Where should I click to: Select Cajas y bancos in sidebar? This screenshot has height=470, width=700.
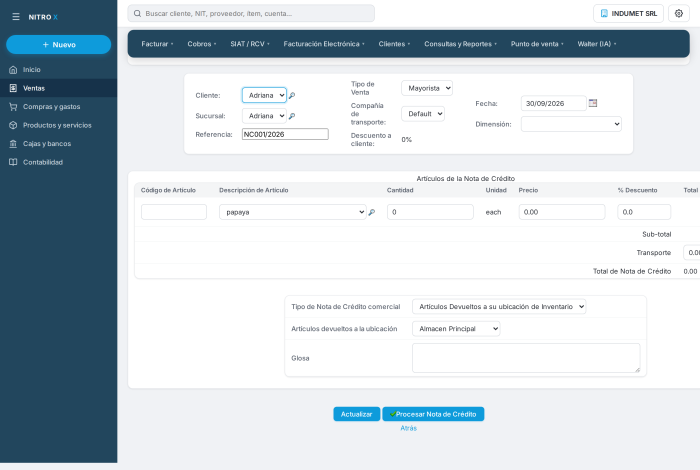[x=58, y=144]
